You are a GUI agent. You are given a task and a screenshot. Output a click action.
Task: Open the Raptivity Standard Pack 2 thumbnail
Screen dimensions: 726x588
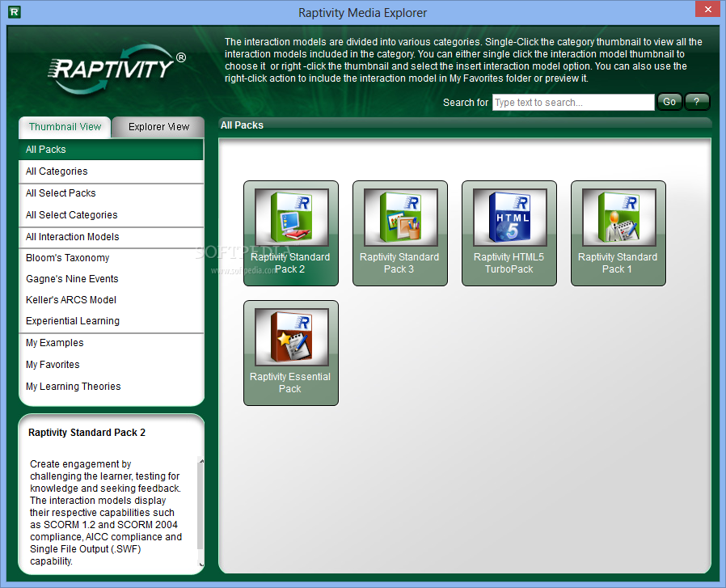pyautogui.click(x=291, y=233)
